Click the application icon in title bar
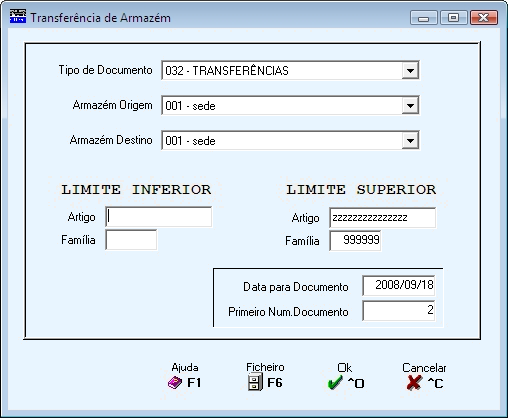508x418 pixels. point(18,16)
